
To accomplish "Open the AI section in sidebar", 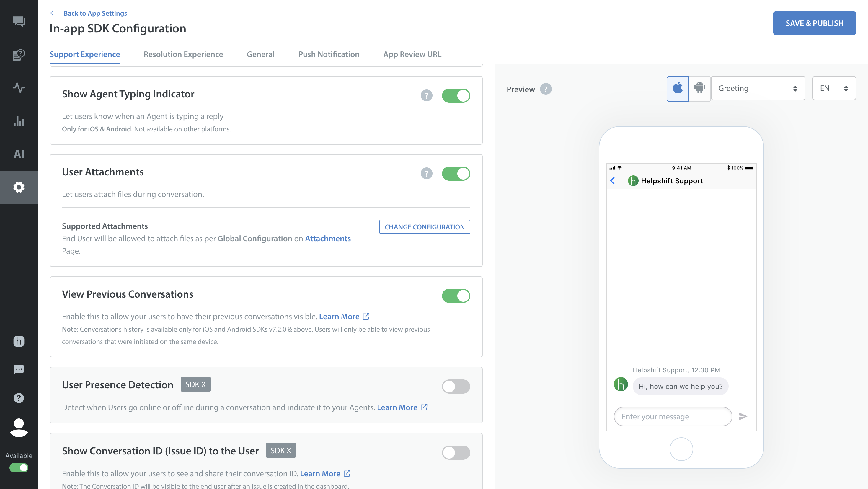I will tap(19, 154).
